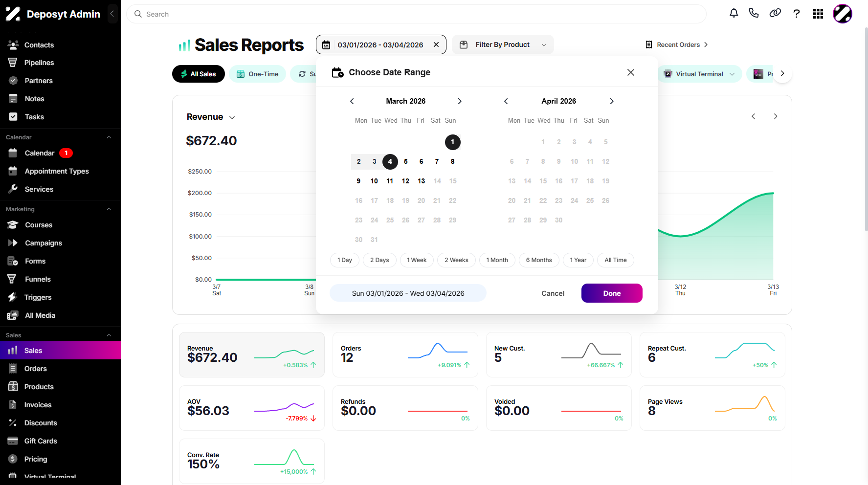Click the date range input 03/01/2026 - 03/04/2026
The height and width of the screenshot is (485, 868).
point(381,44)
